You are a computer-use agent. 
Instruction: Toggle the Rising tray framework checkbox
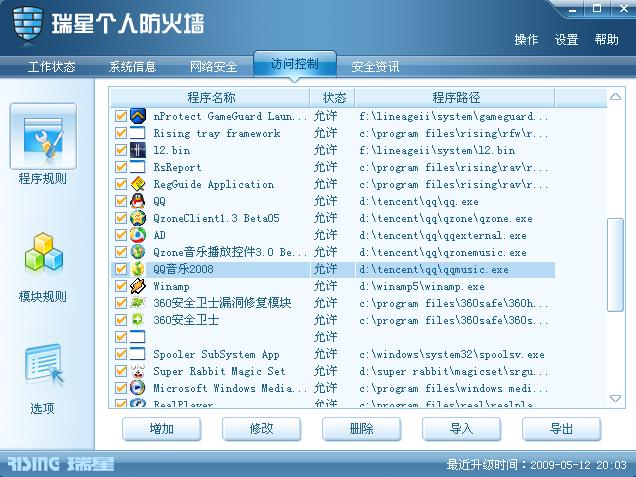(121, 133)
